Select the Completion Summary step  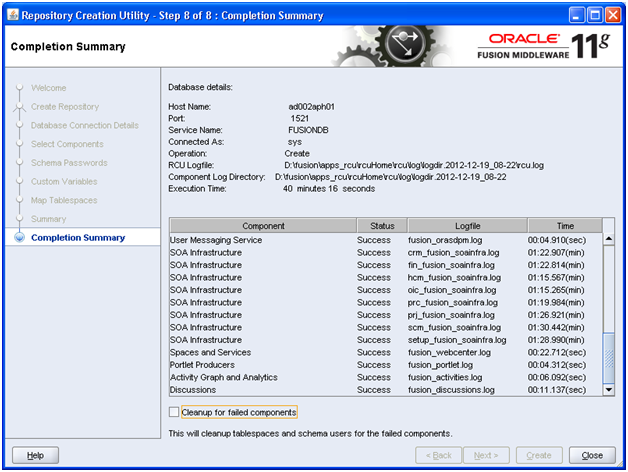pyautogui.click(x=78, y=238)
